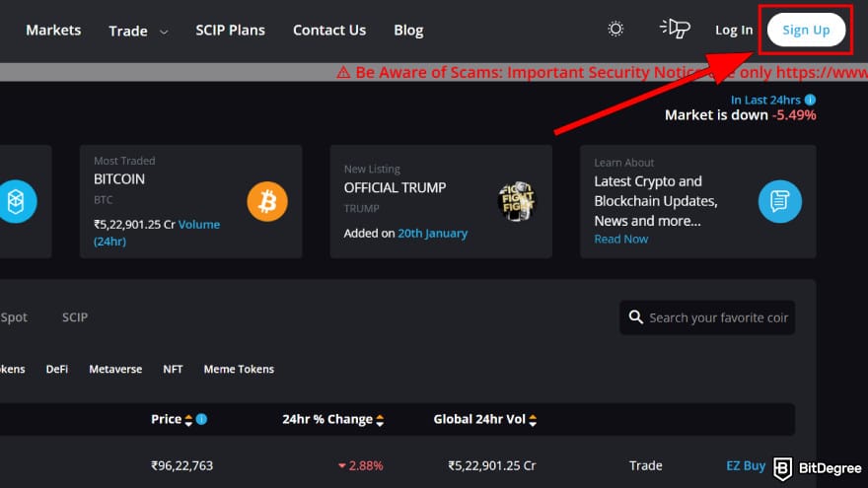The height and width of the screenshot is (488, 868).
Task: Click the info icon beside Price
Action: pyautogui.click(x=201, y=419)
